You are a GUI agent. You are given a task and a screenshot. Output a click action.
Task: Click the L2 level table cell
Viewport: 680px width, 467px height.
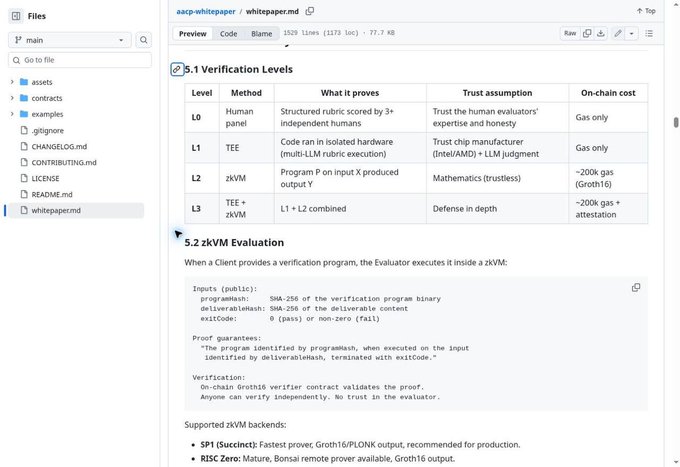[x=202, y=178]
